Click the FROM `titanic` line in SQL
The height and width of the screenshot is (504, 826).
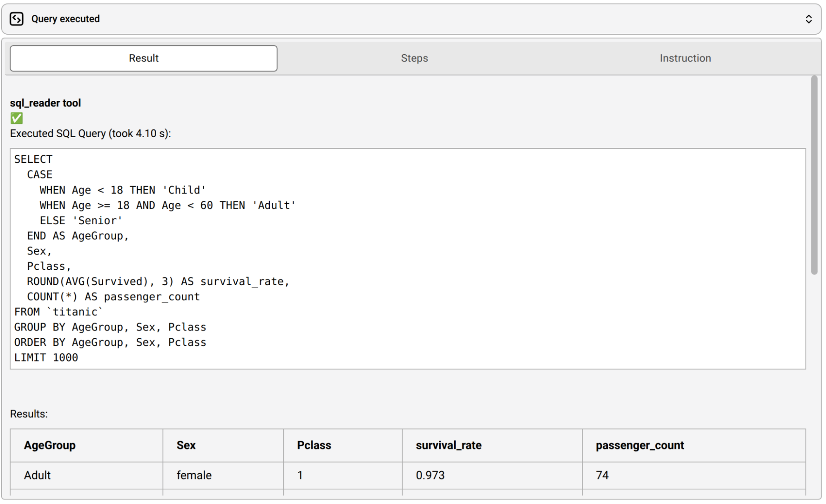[58, 312]
